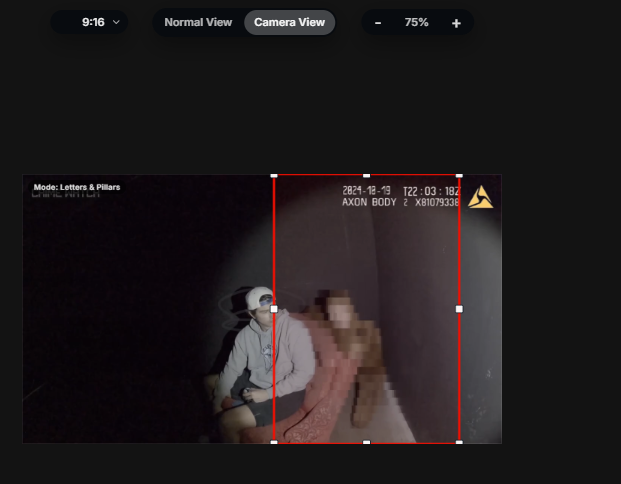Click the left-middle crop handle
Screen dimensions: 621x484
coord(274,309)
